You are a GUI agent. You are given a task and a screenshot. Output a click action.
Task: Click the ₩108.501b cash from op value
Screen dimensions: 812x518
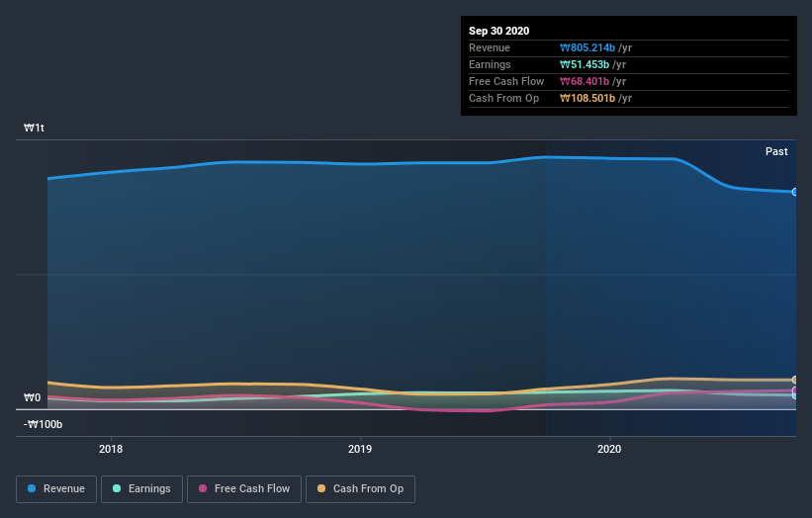tap(587, 98)
